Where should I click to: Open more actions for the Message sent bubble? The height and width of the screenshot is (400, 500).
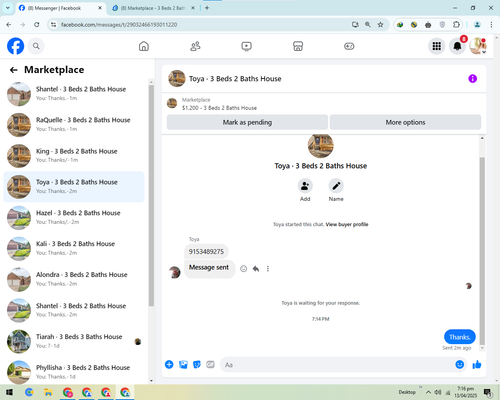click(x=268, y=269)
